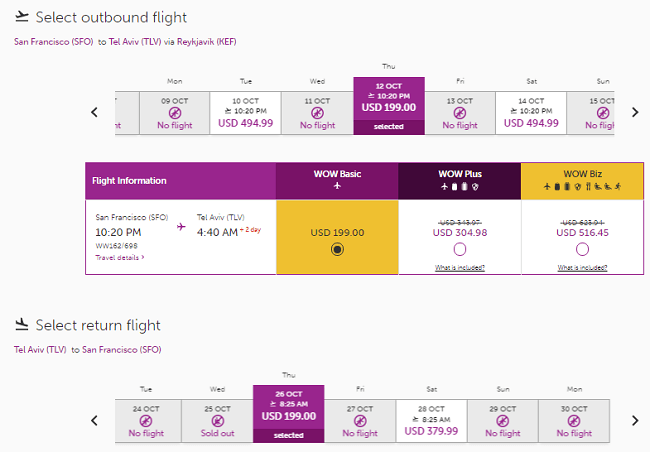
Task: Show earlier outbound dates with left arrow
Action: (x=95, y=112)
